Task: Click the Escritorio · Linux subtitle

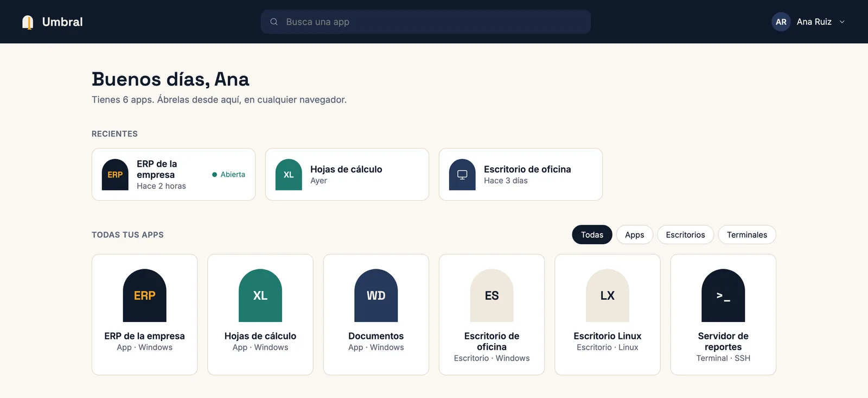Action: click(x=608, y=348)
